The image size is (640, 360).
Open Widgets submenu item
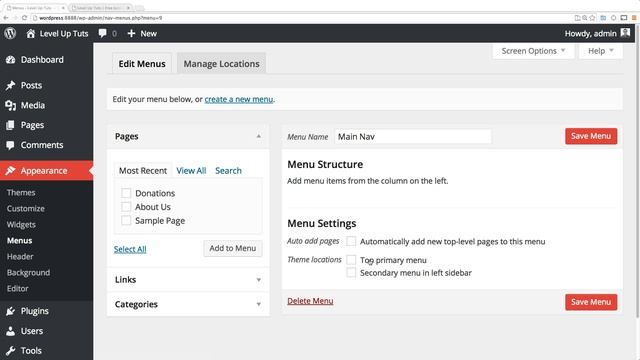coord(21,224)
